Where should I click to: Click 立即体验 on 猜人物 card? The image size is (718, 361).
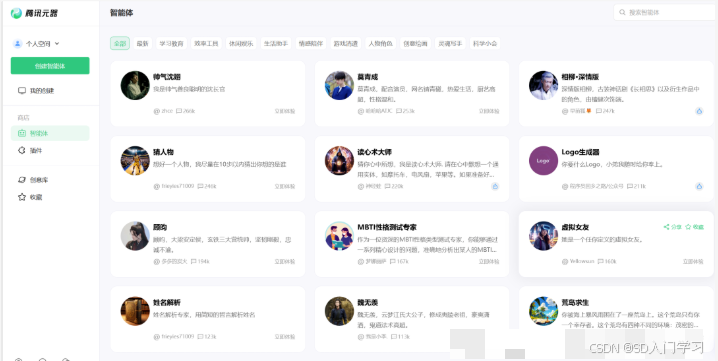tap(285, 186)
